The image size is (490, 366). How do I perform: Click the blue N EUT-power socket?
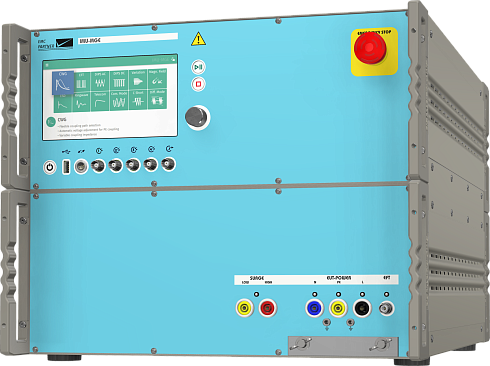click(x=314, y=308)
